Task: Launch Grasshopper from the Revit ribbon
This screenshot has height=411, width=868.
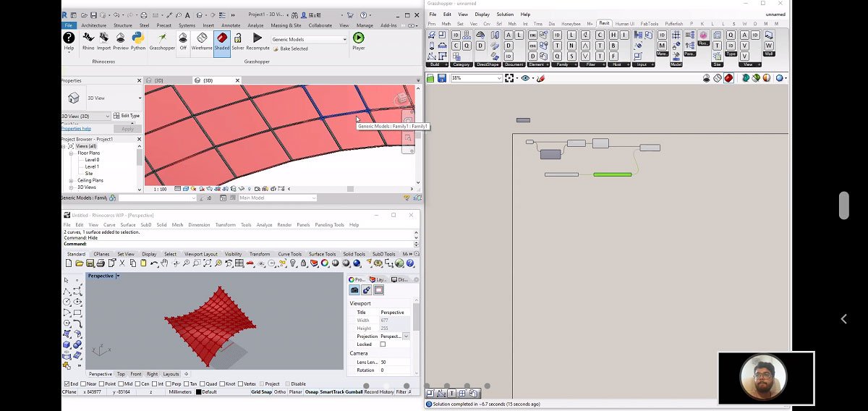Action: (x=162, y=39)
